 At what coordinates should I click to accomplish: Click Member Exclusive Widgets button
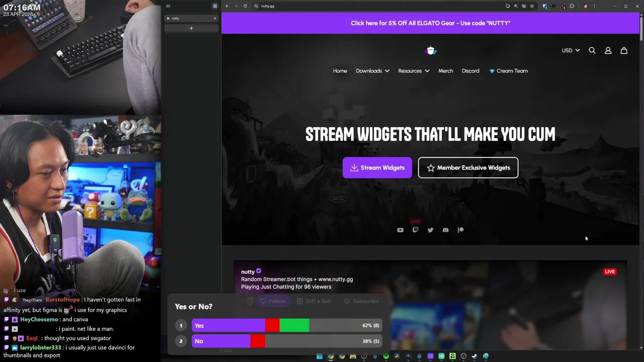[x=468, y=168]
